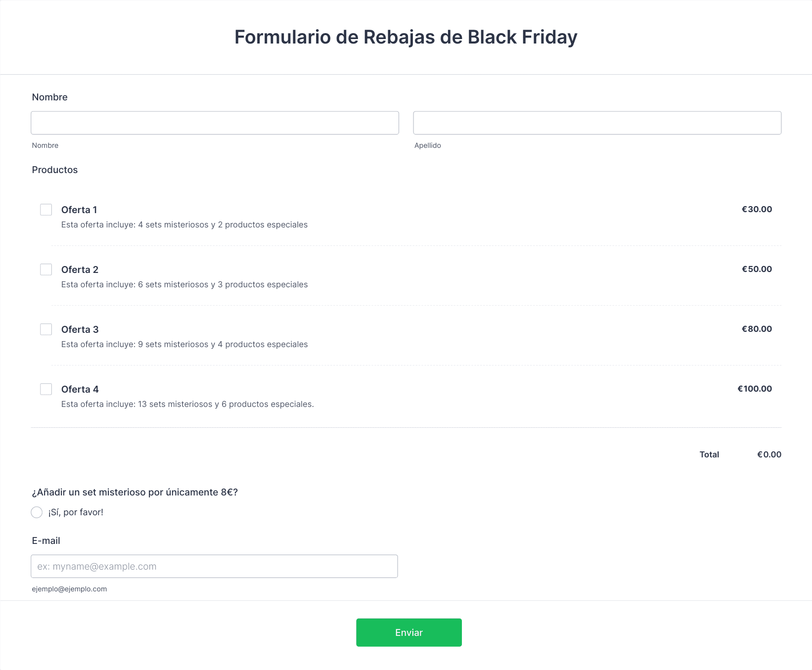The image size is (812, 670).
Task: Enable the Oferta 4 checkbox
Action: tap(46, 389)
